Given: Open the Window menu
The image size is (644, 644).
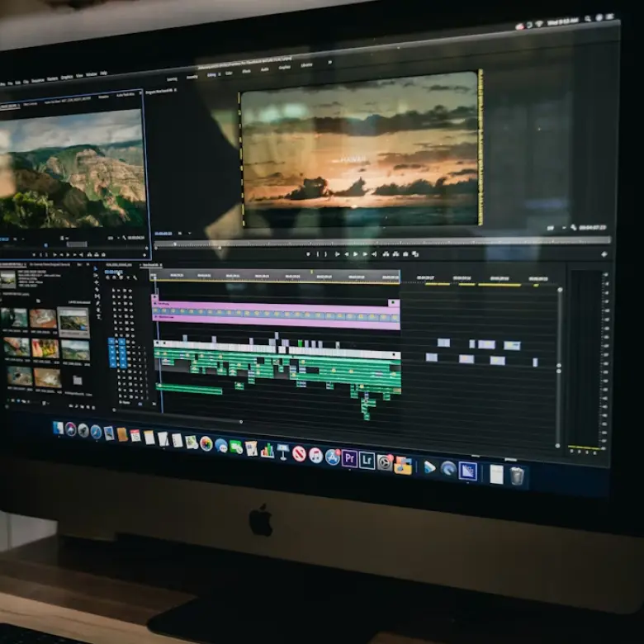Looking at the screenshot, I should click(92, 75).
